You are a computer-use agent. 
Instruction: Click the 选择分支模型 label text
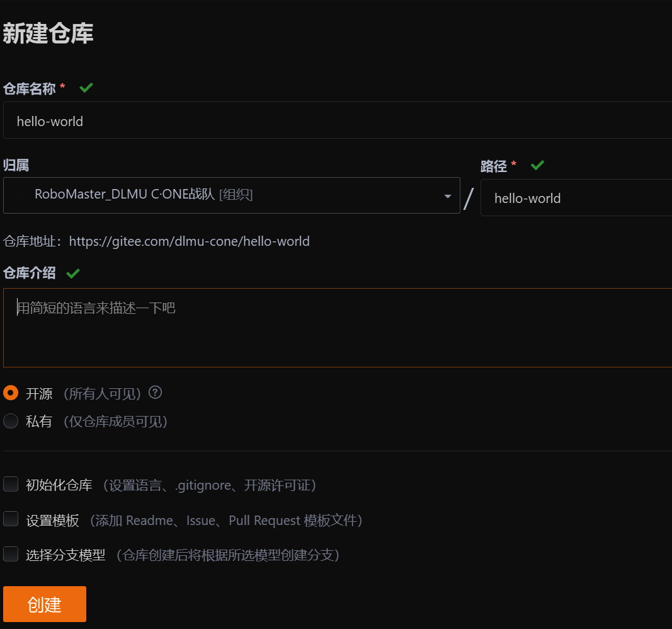tap(65, 555)
